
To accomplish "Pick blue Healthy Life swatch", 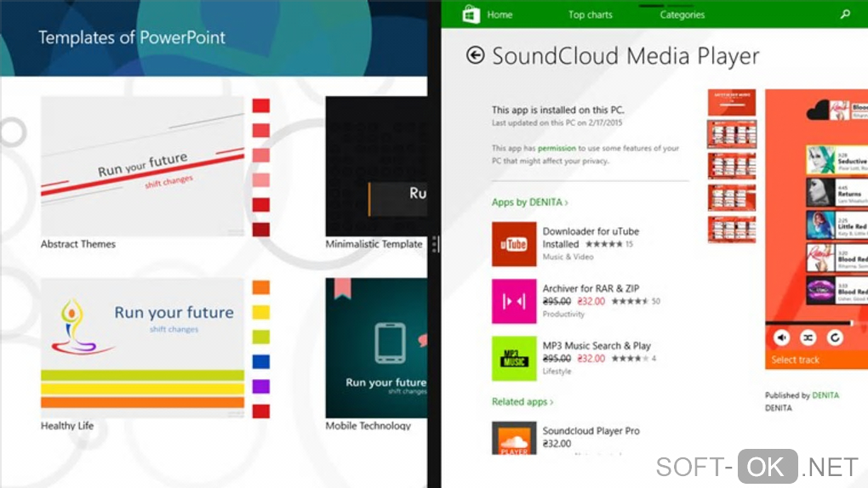I will [260, 362].
